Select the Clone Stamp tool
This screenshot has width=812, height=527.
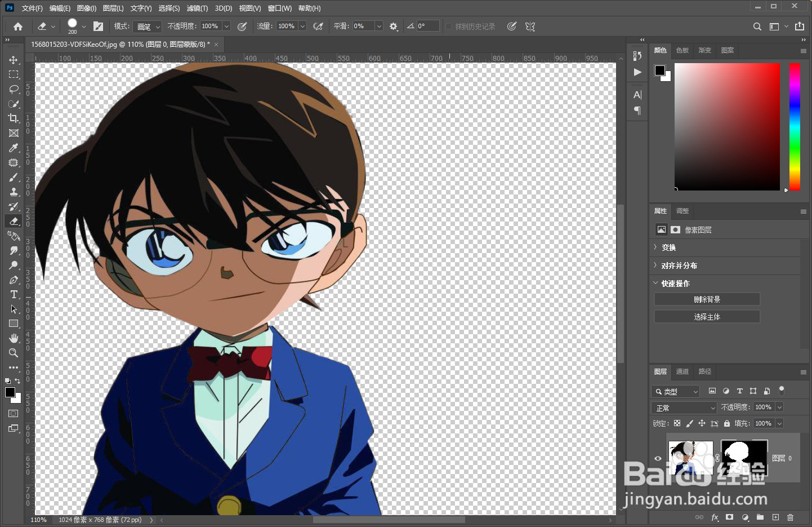tap(14, 192)
